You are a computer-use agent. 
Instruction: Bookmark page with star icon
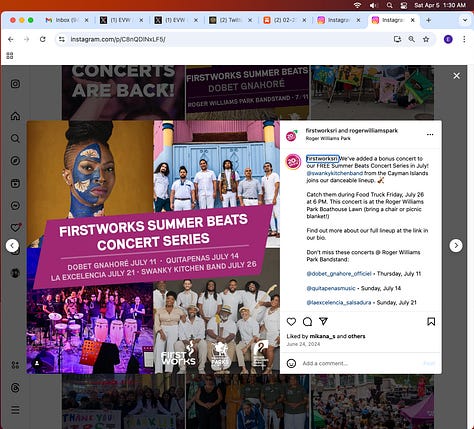426,39
